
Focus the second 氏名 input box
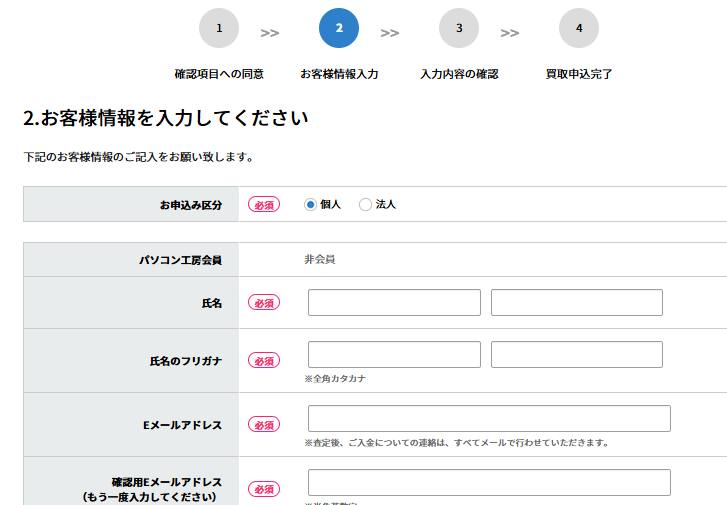pos(577,302)
